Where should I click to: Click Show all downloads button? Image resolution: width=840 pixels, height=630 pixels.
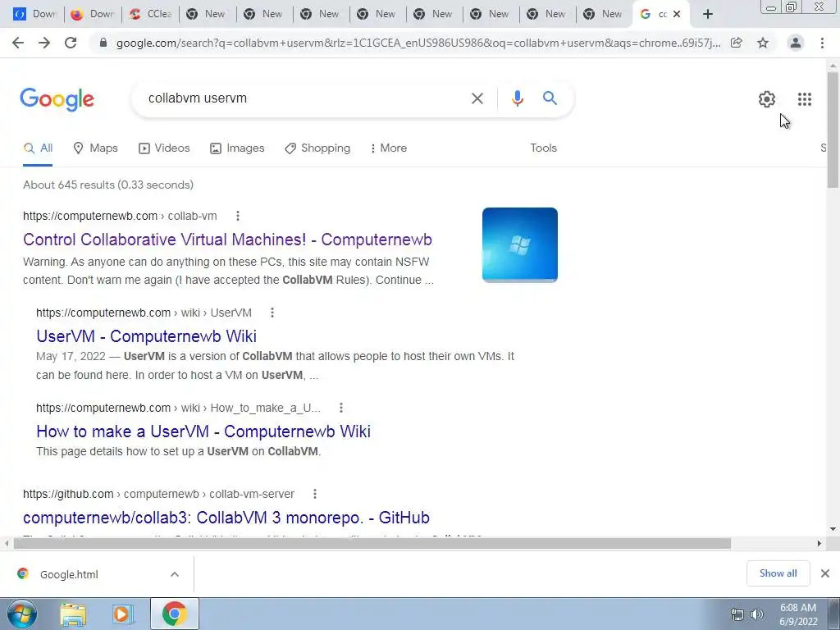tap(778, 573)
